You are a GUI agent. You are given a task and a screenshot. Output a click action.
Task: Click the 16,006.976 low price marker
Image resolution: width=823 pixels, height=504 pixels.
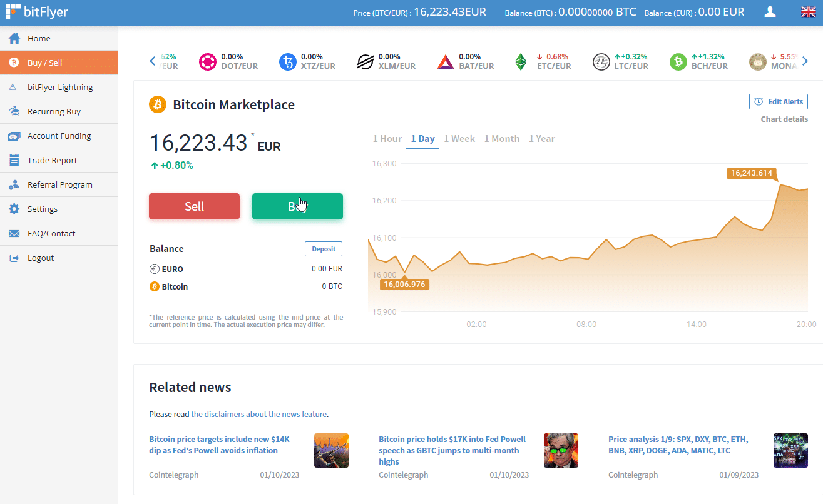pos(404,284)
